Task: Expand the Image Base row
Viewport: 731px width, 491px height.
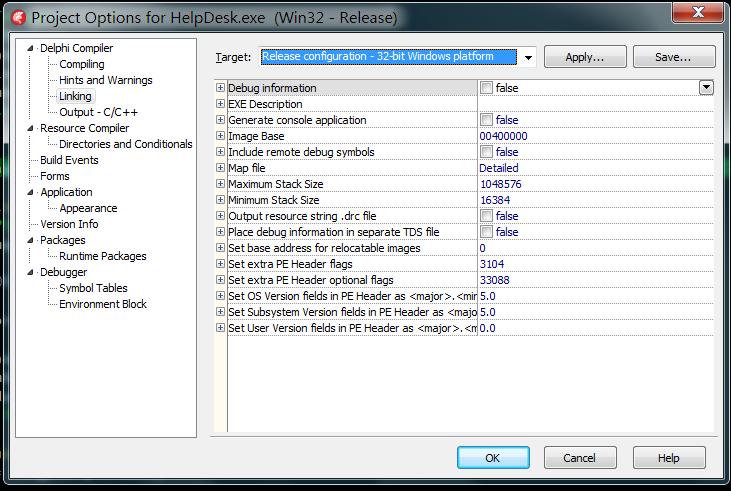Action: coord(221,136)
